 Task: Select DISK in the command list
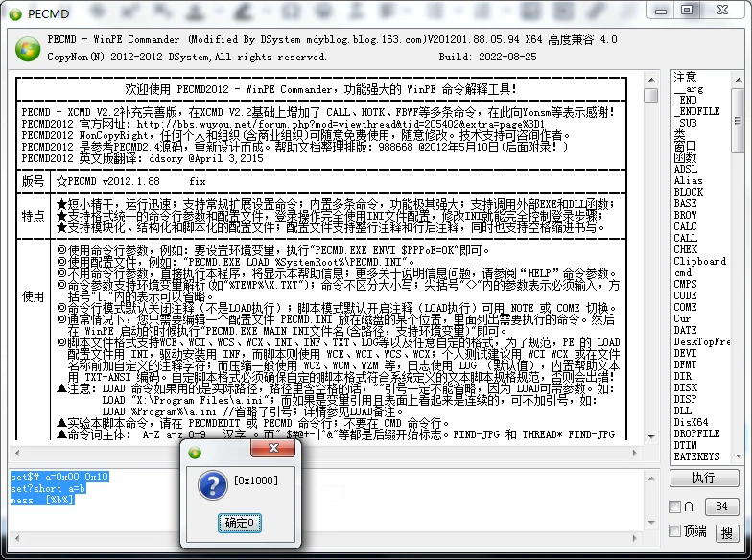point(685,387)
